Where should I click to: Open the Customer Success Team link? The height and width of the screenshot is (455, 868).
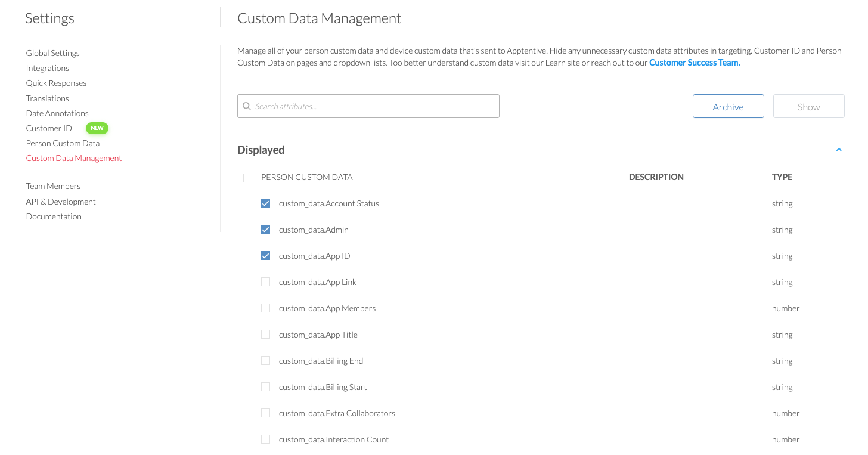[x=695, y=63]
